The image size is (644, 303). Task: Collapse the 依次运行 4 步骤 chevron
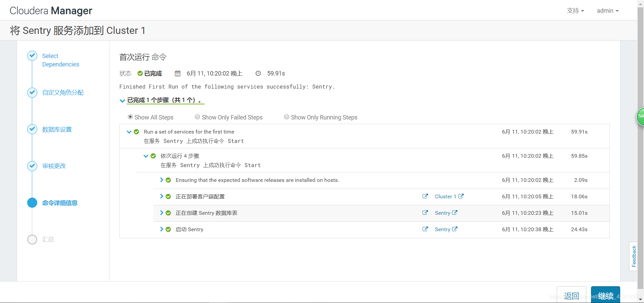click(x=146, y=156)
